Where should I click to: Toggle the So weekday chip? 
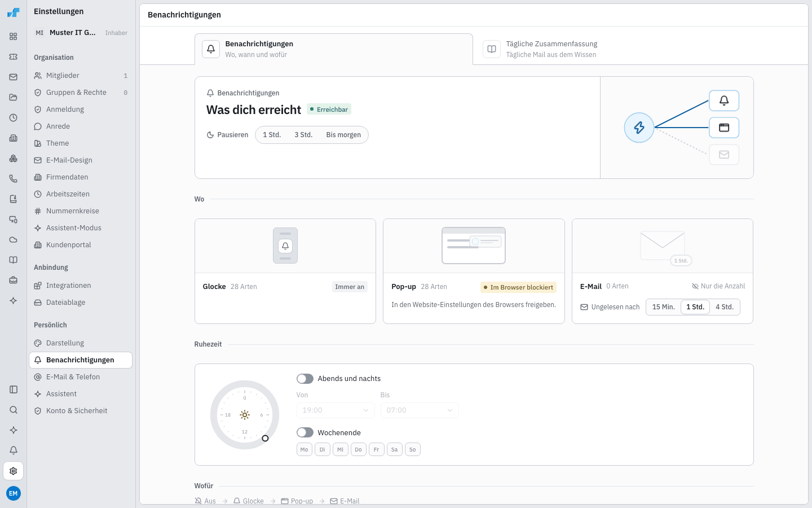tap(413, 450)
